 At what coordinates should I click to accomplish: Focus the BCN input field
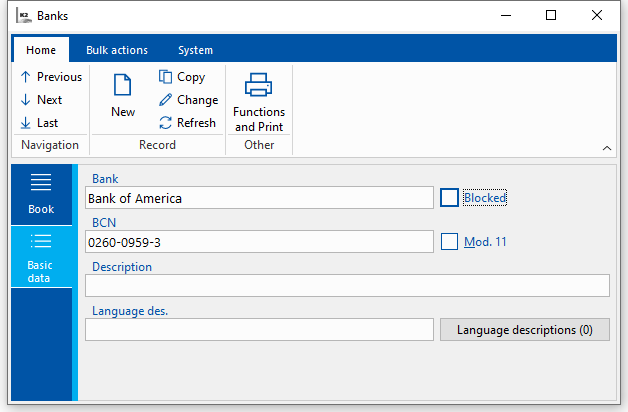[x=258, y=241]
